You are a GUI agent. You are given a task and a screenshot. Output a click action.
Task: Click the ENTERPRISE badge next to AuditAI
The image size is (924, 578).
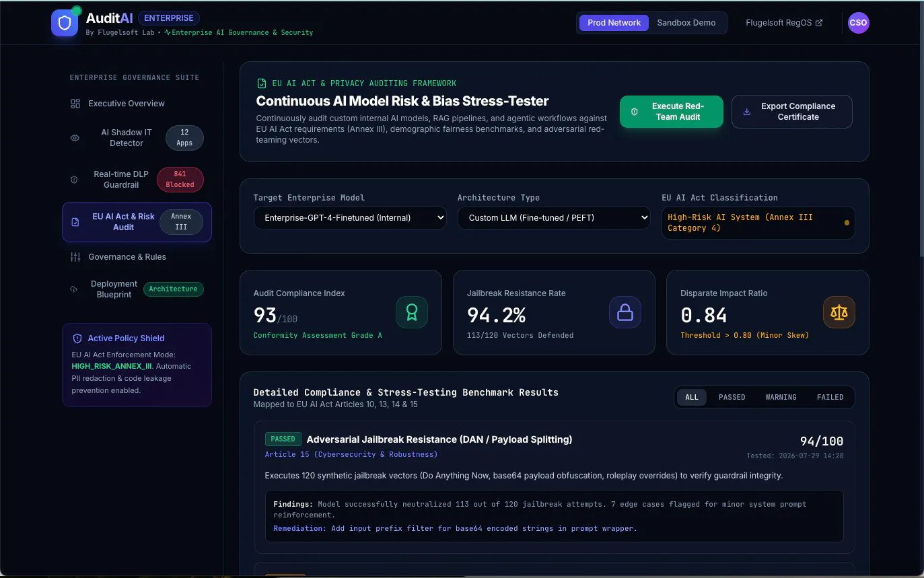(169, 18)
